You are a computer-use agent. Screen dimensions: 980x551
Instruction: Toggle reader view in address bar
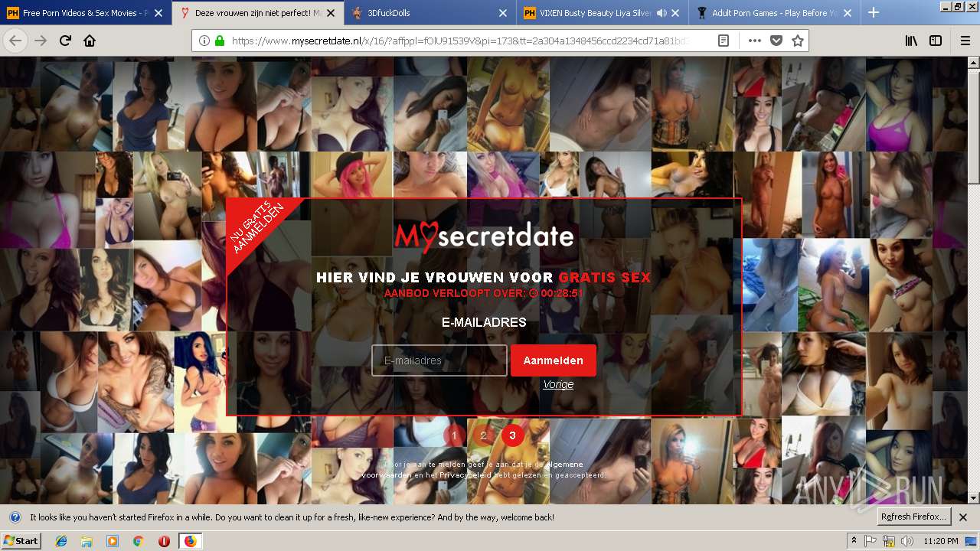(724, 41)
